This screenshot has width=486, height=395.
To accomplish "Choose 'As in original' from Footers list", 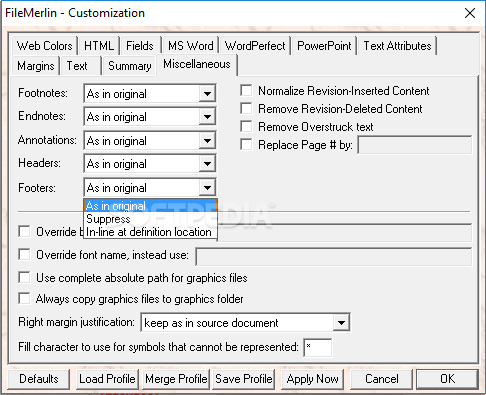I will coord(150,206).
